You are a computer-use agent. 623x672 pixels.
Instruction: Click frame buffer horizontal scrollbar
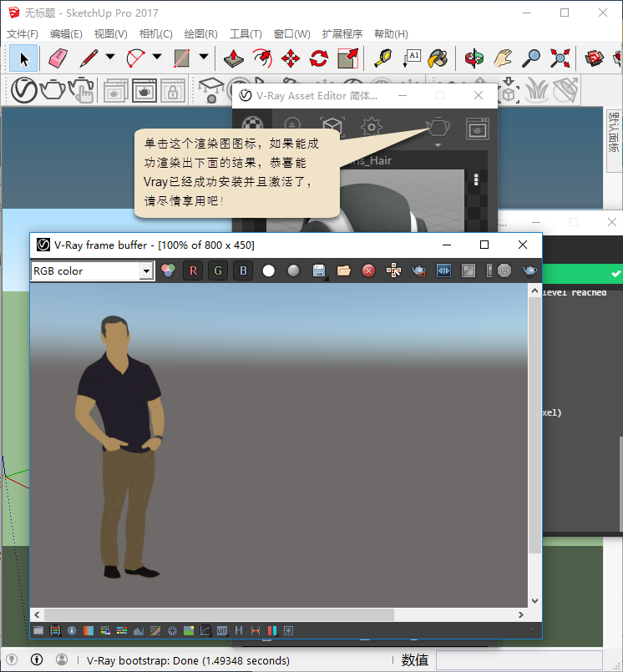click(x=219, y=614)
